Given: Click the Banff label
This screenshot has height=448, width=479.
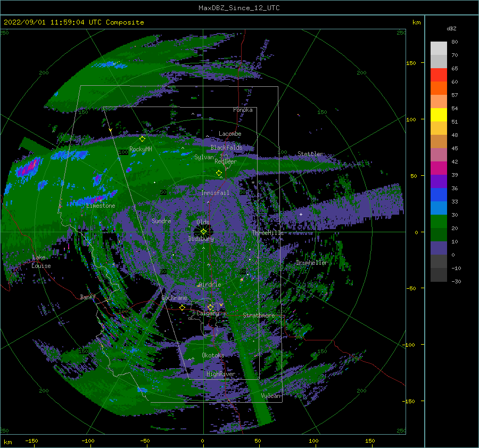Looking at the screenshot, I should click(x=88, y=297).
